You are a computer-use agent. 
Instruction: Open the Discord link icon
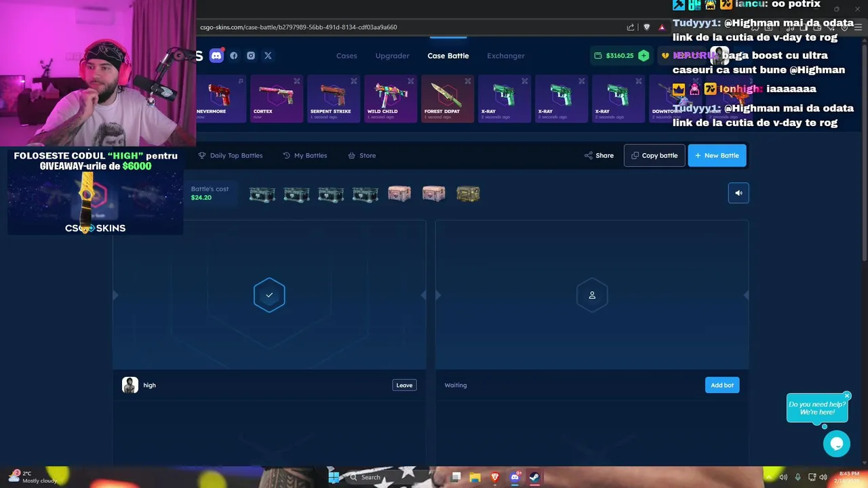216,56
